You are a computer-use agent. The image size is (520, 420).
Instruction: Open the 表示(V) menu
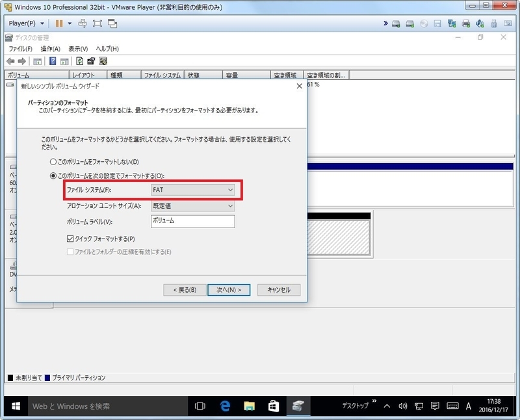78,49
